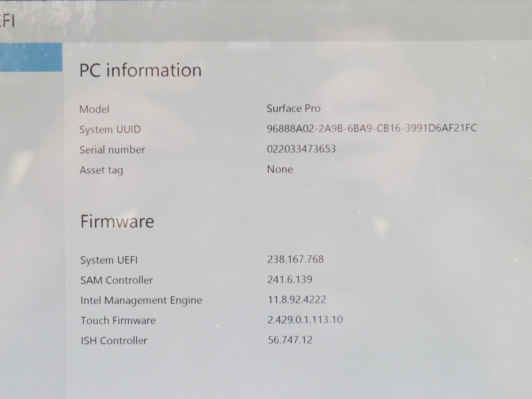Select Touch Firmware version 2.429.0.1.113.10
Screen dimensions: 532x399
pos(305,320)
